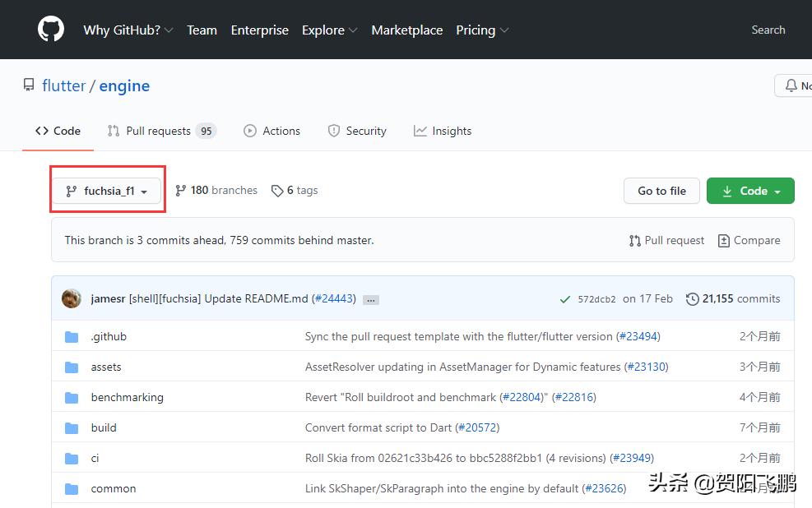This screenshot has width=812, height=508.
Task: Expand the commit message ellipsis button
Action: pos(371,300)
